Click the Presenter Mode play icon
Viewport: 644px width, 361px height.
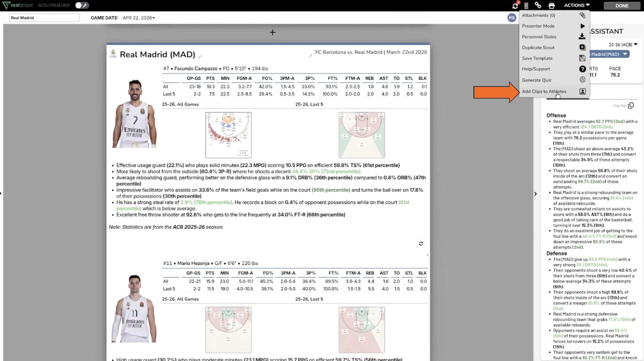[x=583, y=26]
